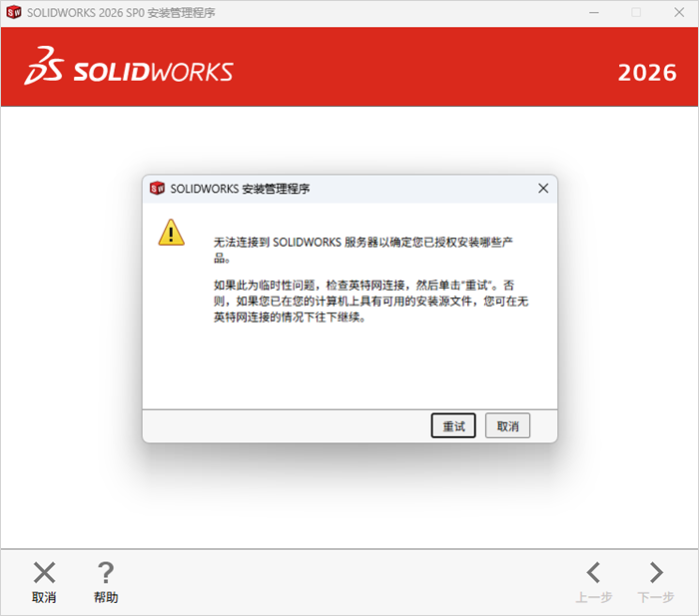
Task: Minimize the installation manager window
Action: pyautogui.click(x=594, y=13)
